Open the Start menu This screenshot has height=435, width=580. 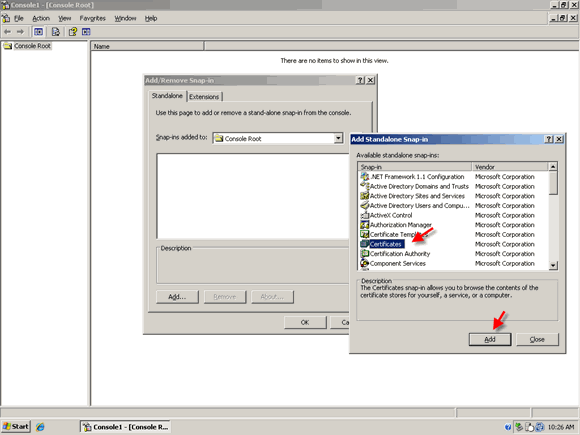16,427
